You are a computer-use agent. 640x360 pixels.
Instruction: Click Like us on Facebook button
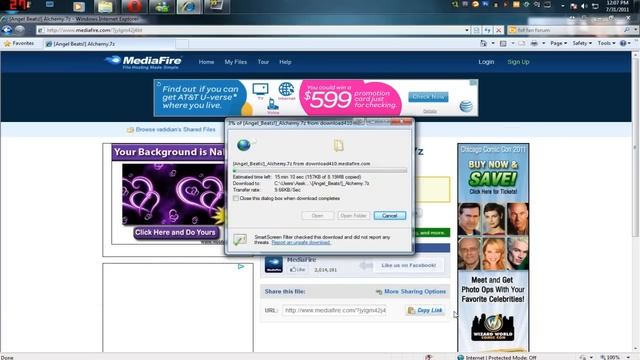pyautogui.click(x=409, y=265)
